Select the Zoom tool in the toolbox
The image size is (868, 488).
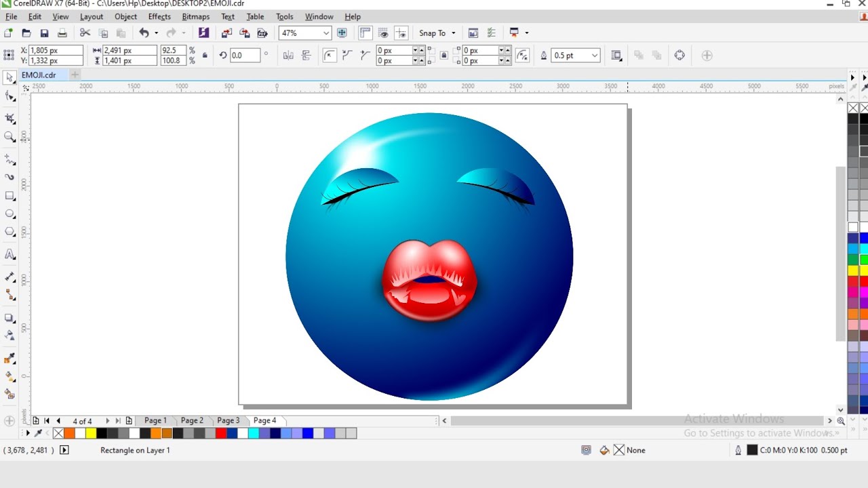tap(9, 137)
